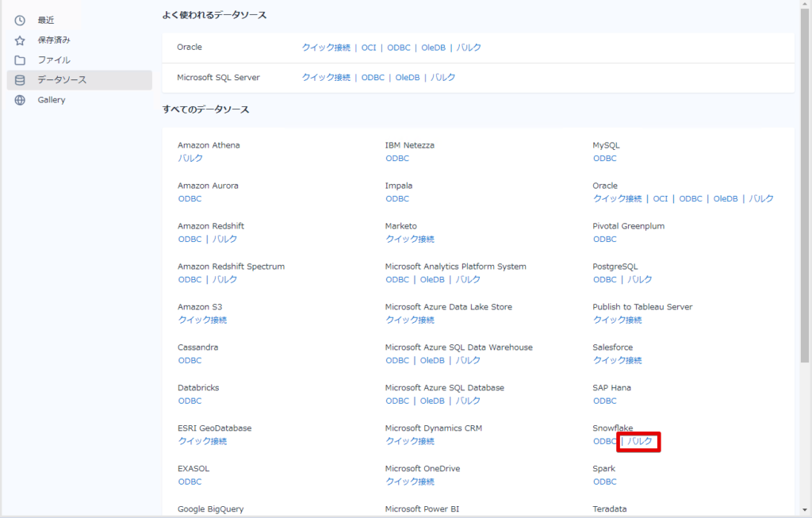The width and height of the screenshot is (812, 518).
Task: Click the PostgreSQL バルク link
Action: coord(640,279)
